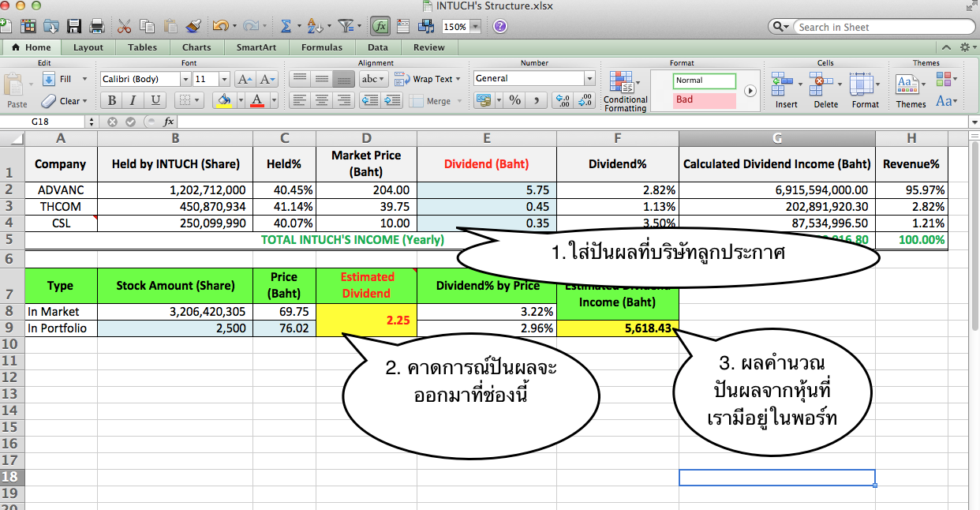
Task: Save the workbook with floppy disk icon
Action: coord(74,26)
